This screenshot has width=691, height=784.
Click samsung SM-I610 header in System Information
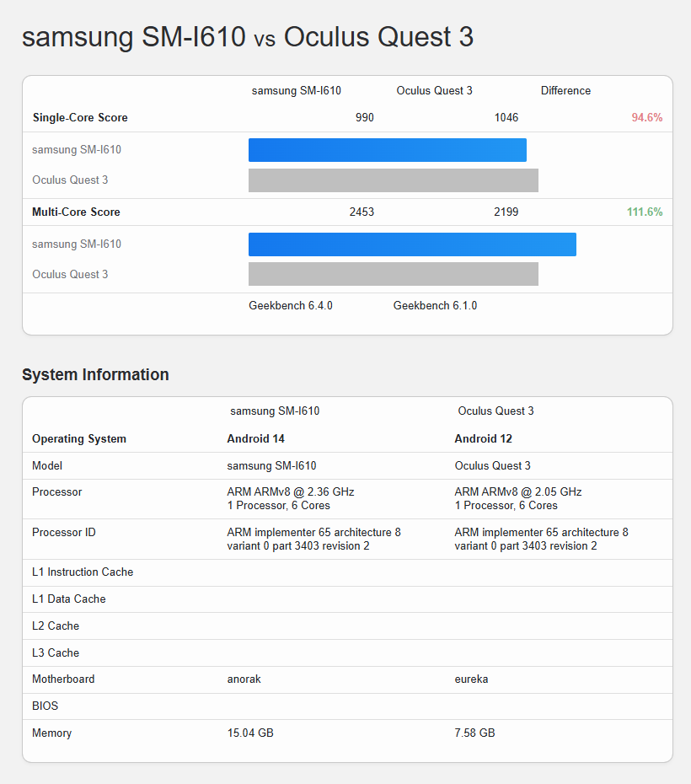point(275,411)
